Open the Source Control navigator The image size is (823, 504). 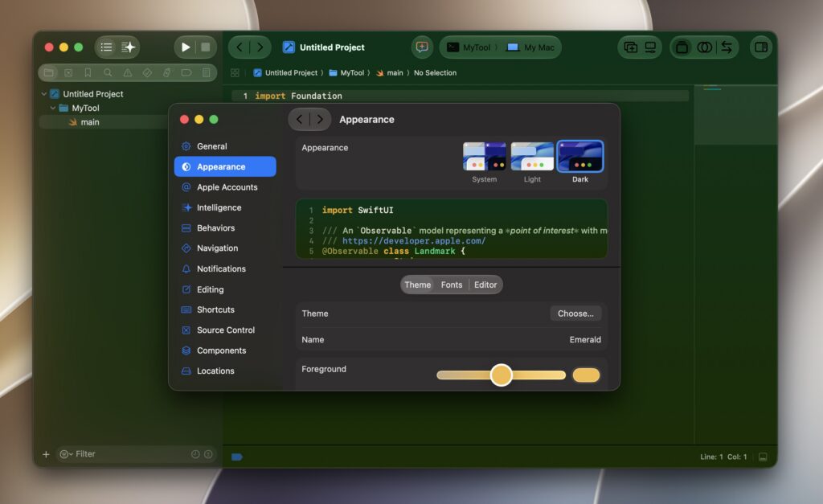(68, 72)
